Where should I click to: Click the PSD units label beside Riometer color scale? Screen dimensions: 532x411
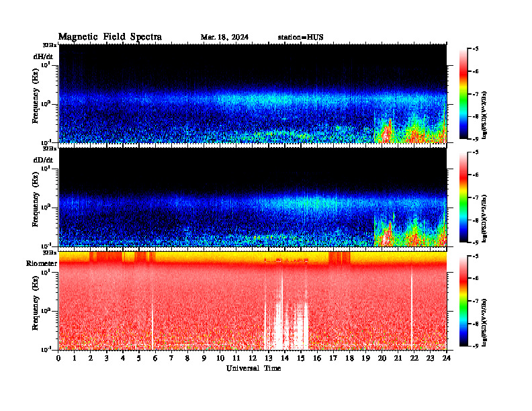pos(485,322)
